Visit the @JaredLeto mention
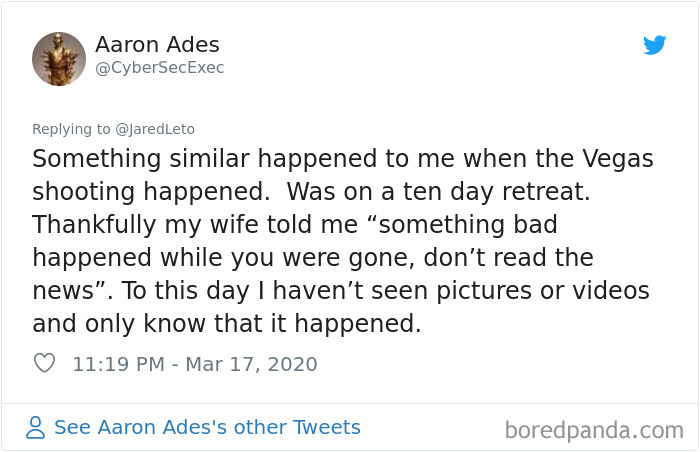 click(156, 128)
